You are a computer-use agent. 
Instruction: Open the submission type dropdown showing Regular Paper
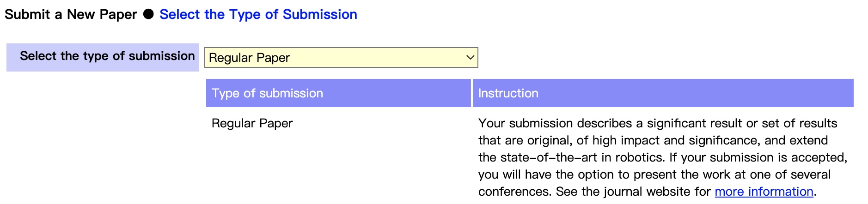click(x=341, y=58)
